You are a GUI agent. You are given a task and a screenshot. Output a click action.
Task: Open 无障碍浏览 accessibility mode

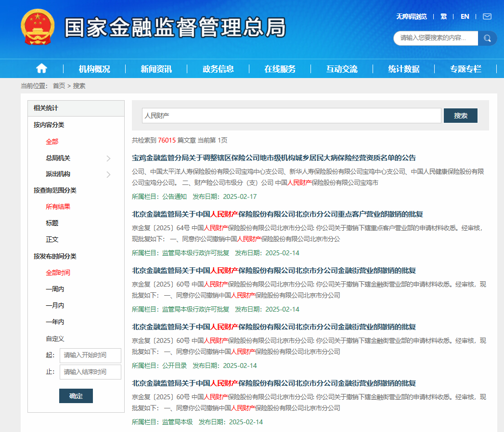pyautogui.click(x=412, y=16)
